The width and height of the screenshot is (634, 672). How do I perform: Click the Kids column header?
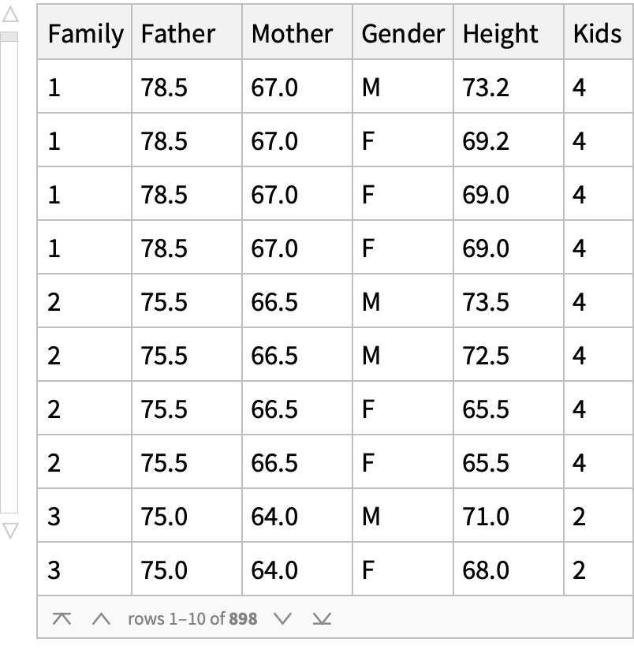(597, 34)
